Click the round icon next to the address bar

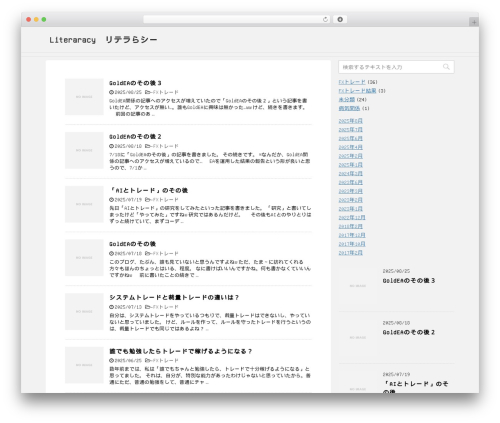(x=340, y=20)
